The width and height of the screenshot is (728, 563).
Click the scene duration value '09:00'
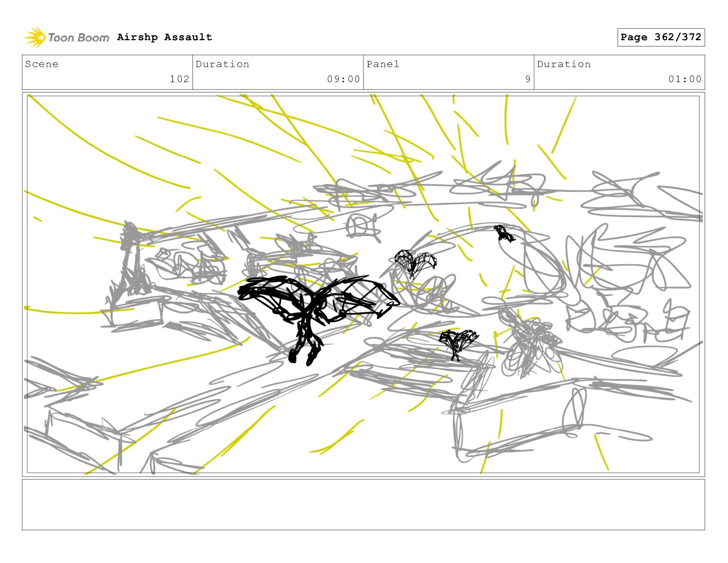tap(344, 79)
